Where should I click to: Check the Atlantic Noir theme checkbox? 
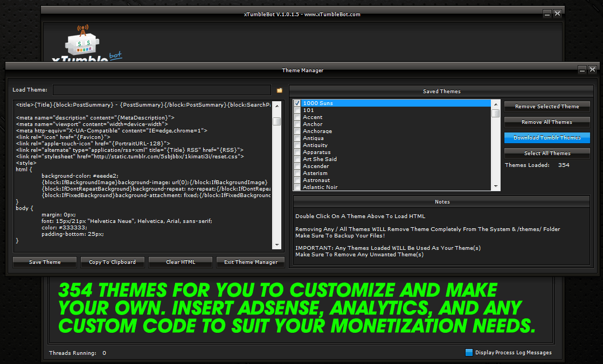[x=297, y=187]
